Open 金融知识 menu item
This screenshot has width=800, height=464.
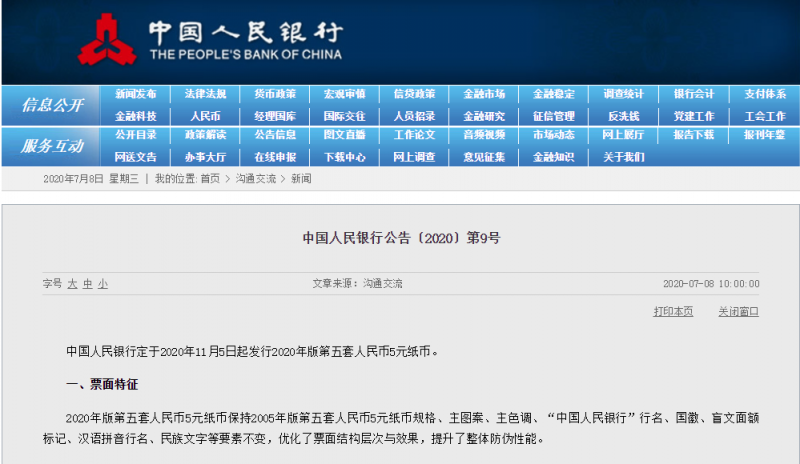click(x=554, y=157)
